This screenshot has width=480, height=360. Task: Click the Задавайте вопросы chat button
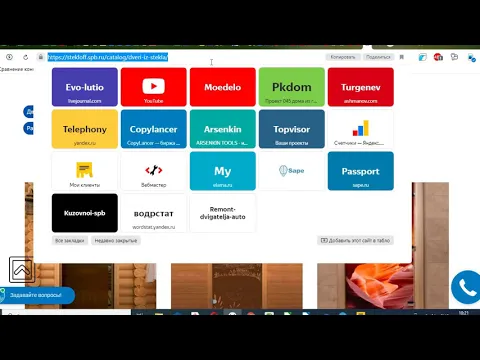click(x=37, y=295)
